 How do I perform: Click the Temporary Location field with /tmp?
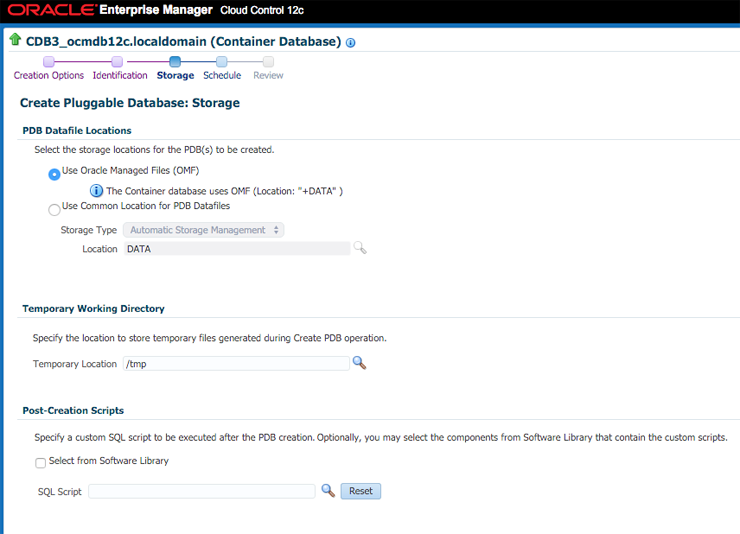[x=236, y=364]
